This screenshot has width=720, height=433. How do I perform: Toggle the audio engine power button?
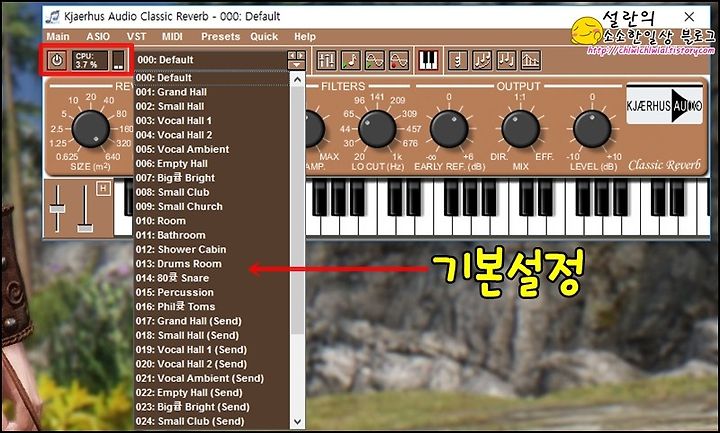[x=57, y=60]
